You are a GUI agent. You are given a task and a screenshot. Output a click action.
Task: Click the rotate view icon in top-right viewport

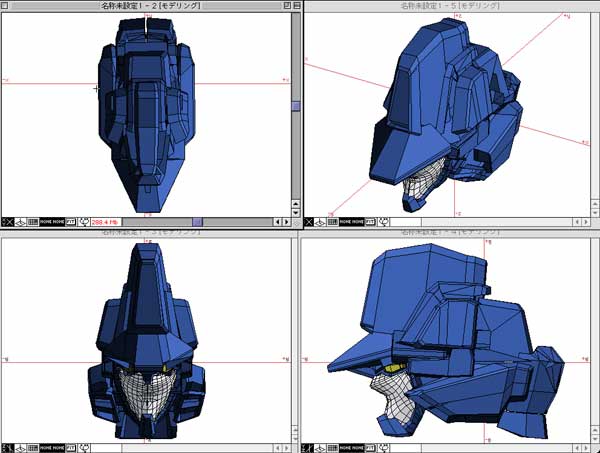tap(384, 221)
